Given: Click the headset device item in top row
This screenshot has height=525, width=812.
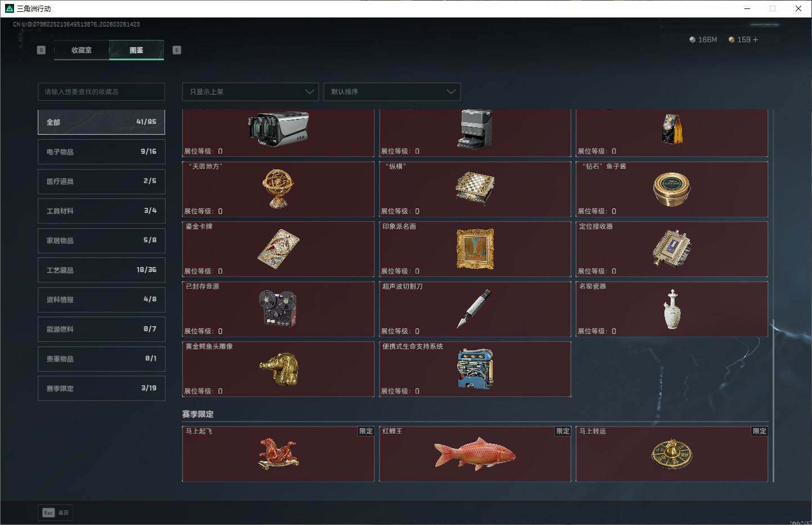Looking at the screenshot, I should [x=278, y=133].
